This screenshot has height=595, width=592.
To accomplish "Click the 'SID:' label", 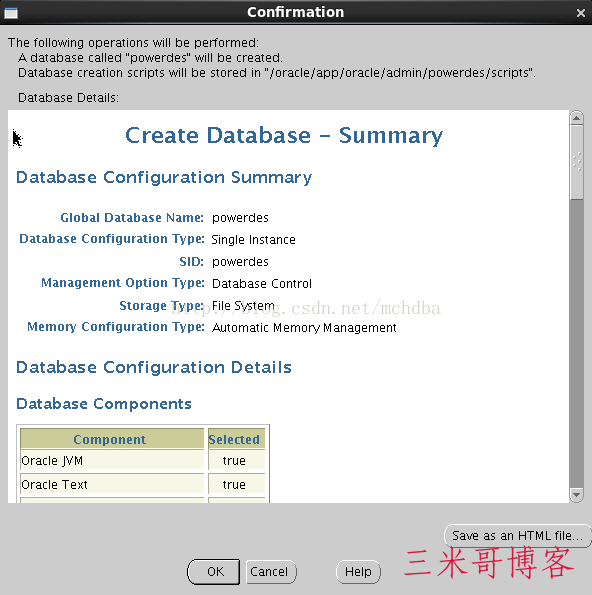I will pos(191,262).
